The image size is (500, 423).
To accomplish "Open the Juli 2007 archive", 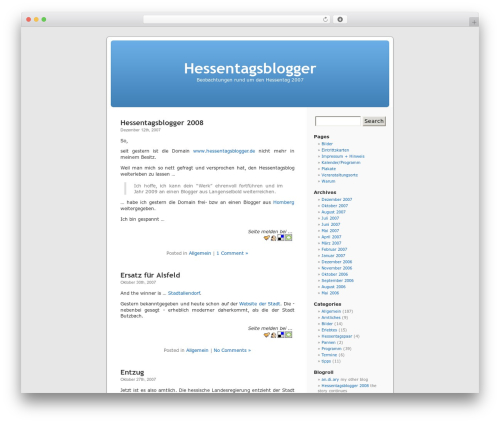I will tap(330, 218).
